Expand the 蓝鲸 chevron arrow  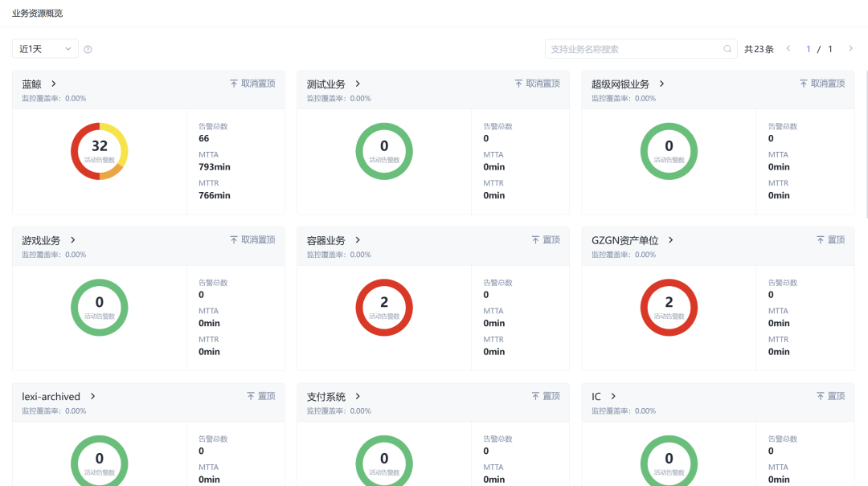(x=54, y=84)
